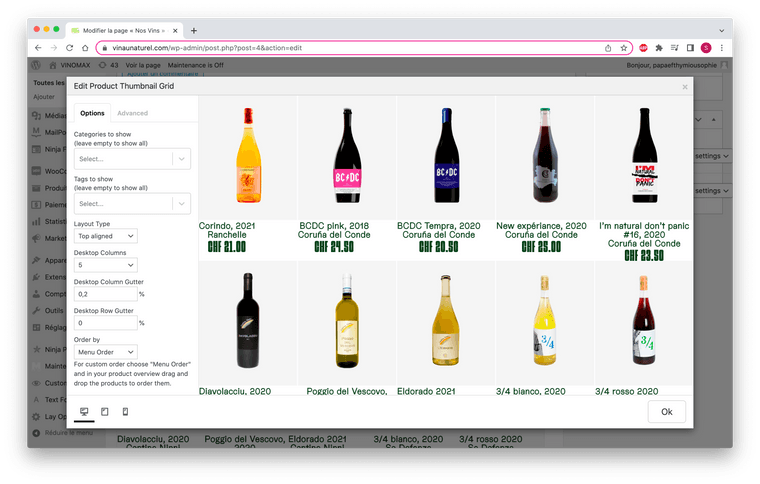This screenshot has width=760, height=484.
Task: Open the Chrome profile avatar
Action: coord(706,48)
